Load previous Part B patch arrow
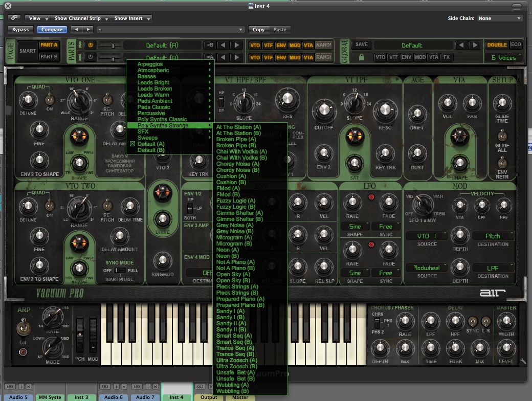 pos(223,57)
